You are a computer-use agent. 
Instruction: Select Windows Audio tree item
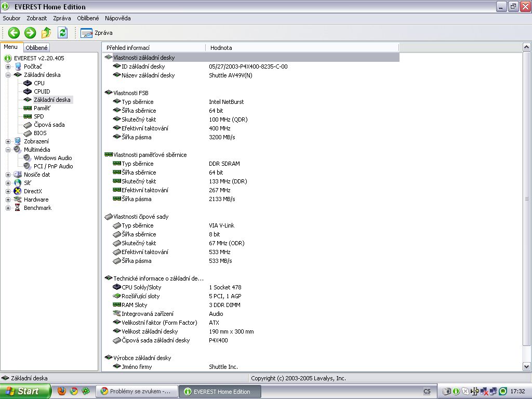pos(53,158)
